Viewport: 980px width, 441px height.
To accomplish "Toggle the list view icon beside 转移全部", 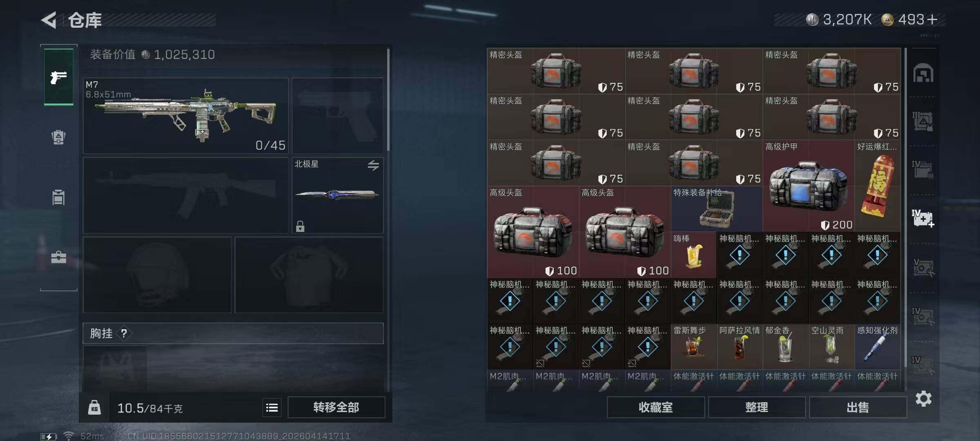I will pyautogui.click(x=272, y=408).
